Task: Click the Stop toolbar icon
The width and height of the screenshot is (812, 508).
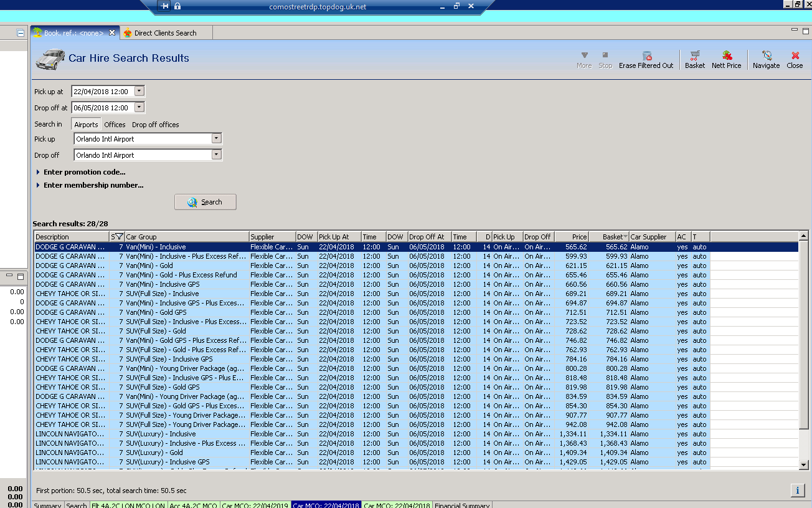Action: 605,55
